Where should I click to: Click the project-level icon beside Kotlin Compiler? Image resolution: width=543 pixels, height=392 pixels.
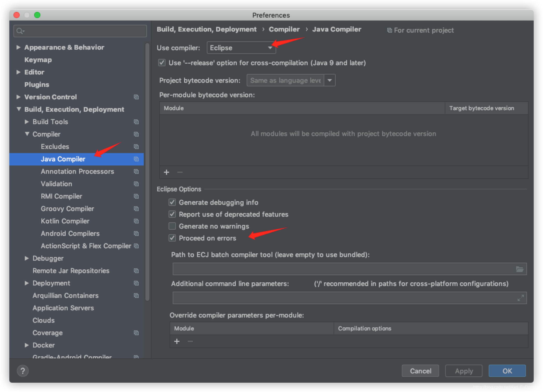coord(136,221)
